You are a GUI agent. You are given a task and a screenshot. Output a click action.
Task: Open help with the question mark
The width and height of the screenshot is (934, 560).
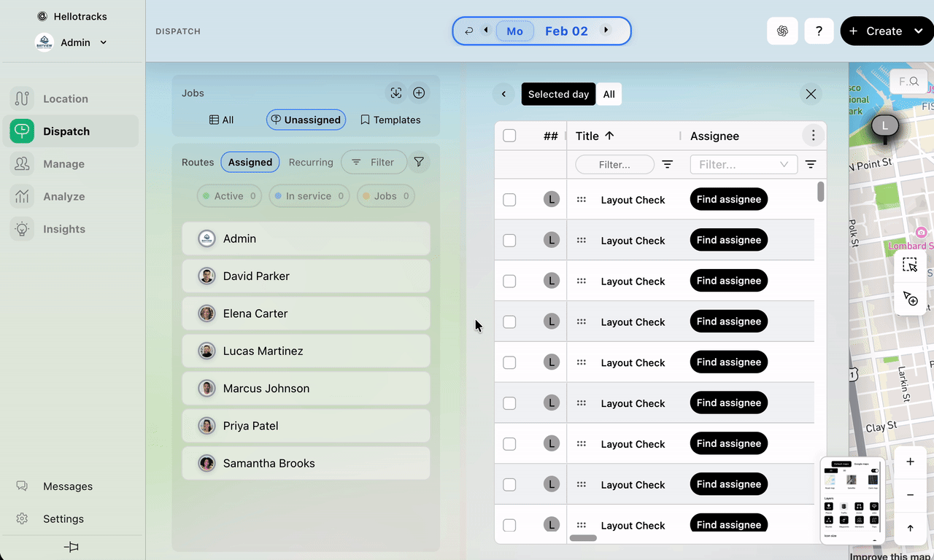819,31
